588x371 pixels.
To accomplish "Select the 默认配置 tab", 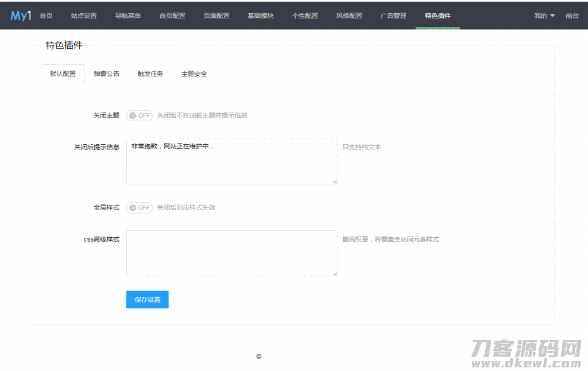I will pyautogui.click(x=63, y=74).
